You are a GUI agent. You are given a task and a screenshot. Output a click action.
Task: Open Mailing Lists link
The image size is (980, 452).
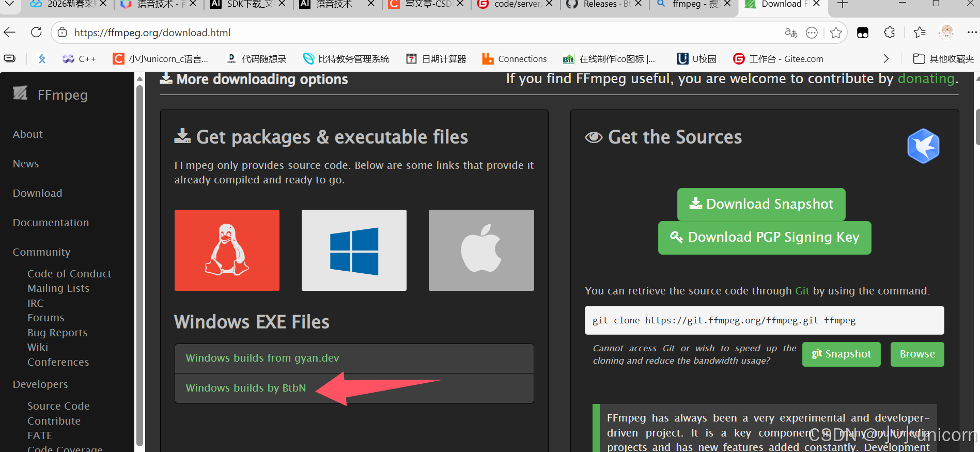pyautogui.click(x=58, y=288)
